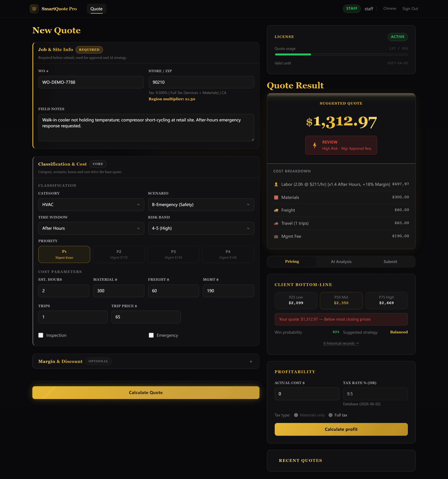448x479 pixels.
Task: Click the REQUIRED badge beside Job & Site Info
Action: click(x=89, y=50)
